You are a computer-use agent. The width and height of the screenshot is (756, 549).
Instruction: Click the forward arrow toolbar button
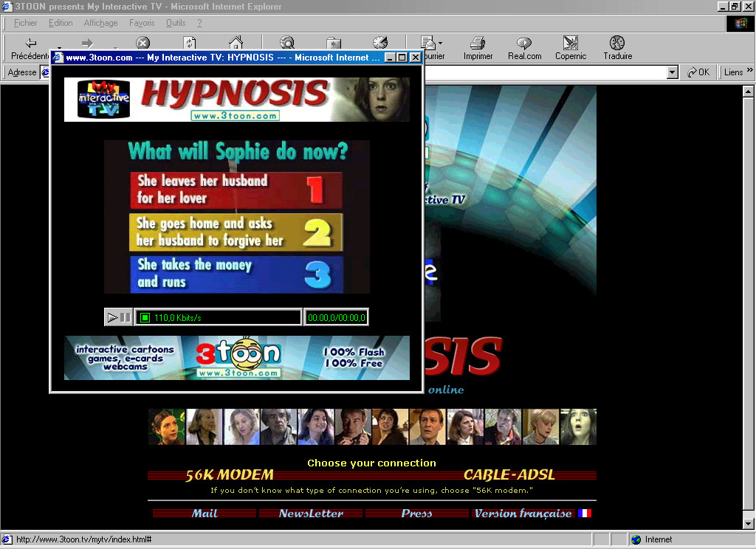(x=87, y=44)
